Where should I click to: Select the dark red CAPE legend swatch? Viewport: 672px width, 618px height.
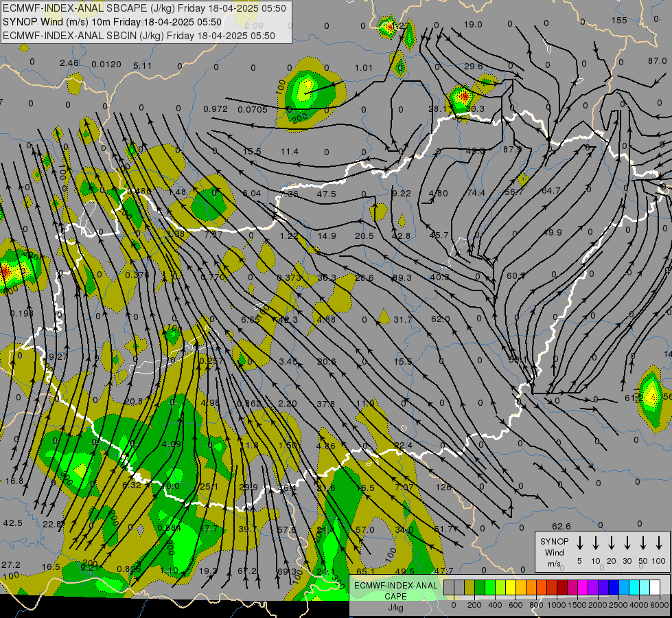[562, 587]
